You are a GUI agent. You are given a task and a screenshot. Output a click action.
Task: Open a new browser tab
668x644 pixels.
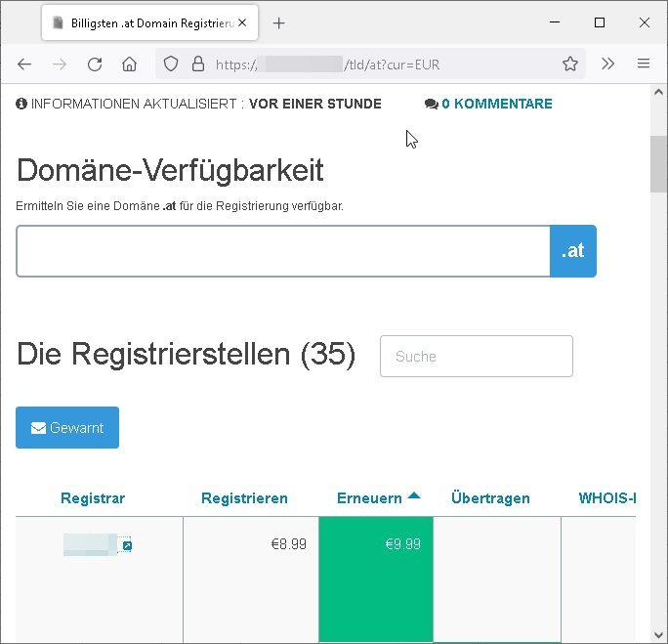(279, 22)
